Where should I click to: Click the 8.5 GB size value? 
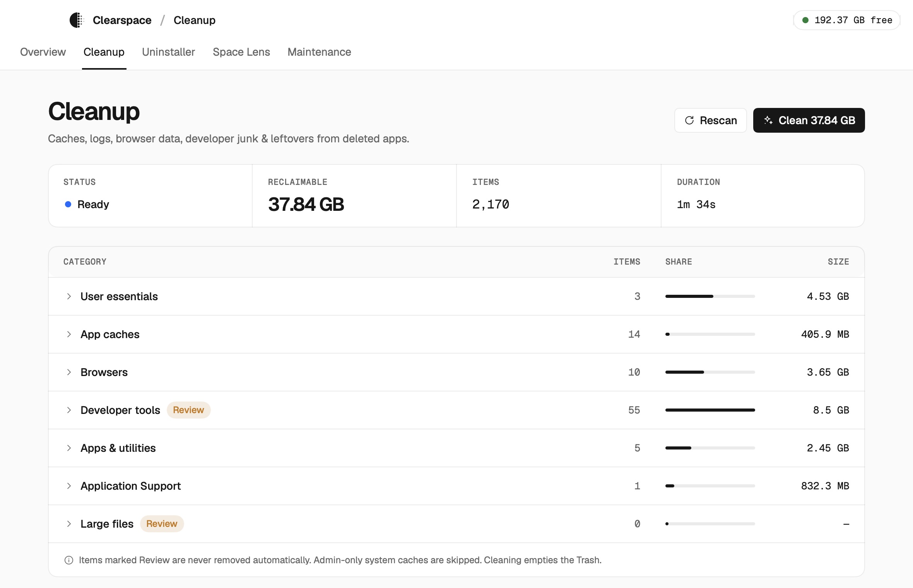pyautogui.click(x=831, y=410)
